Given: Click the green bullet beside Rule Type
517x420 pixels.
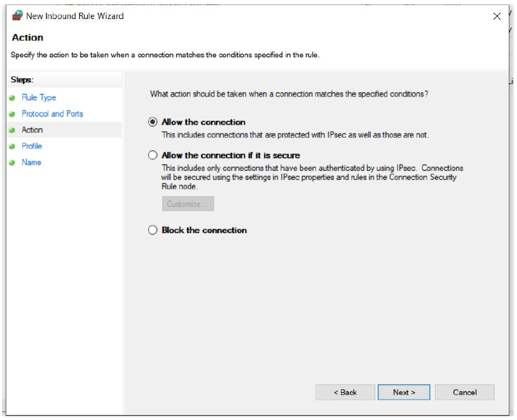Looking at the screenshot, I should [x=12, y=98].
